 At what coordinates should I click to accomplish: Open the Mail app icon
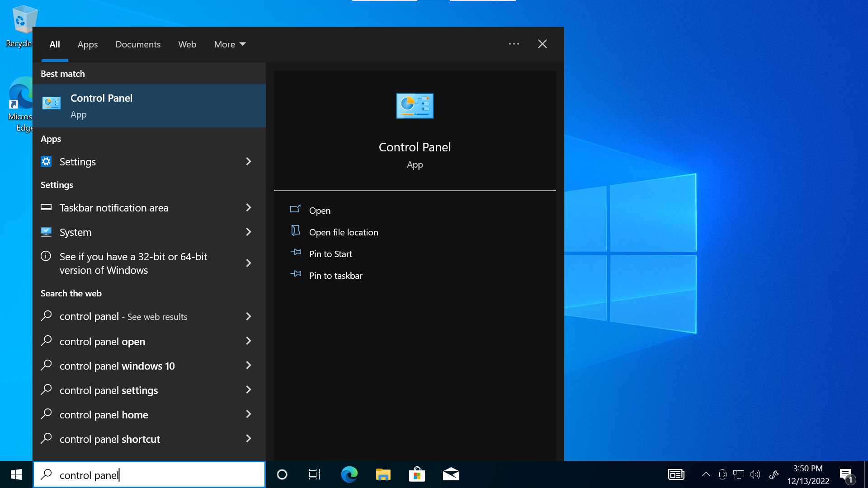[x=451, y=474]
